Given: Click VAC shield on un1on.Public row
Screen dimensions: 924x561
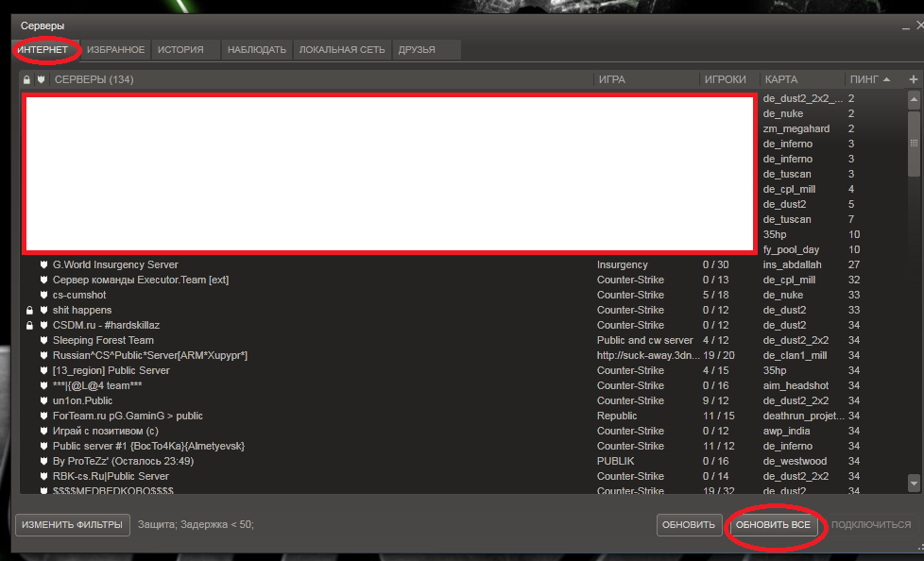Looking at the screenshot, I should click(43, 400).
